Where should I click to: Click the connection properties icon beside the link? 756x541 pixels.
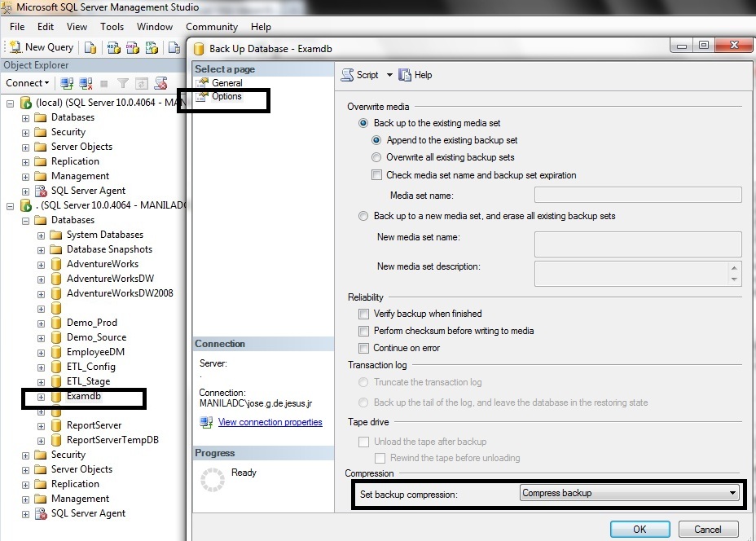point(206,422)
